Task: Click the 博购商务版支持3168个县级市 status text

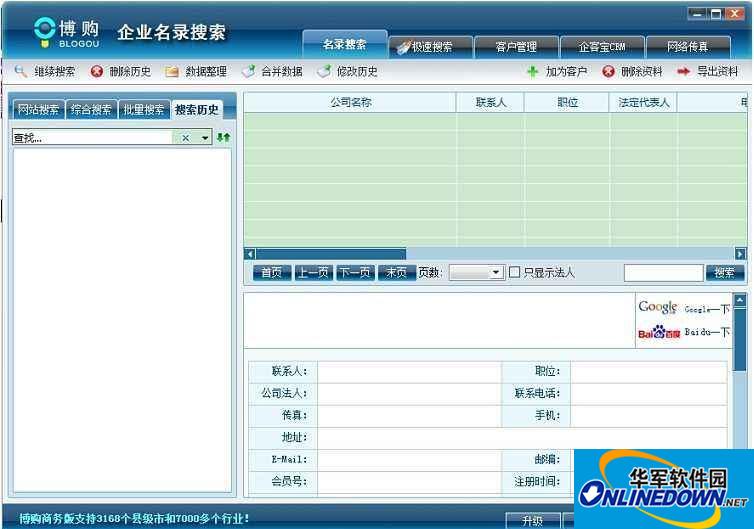Action: click(x=134, y=519)
